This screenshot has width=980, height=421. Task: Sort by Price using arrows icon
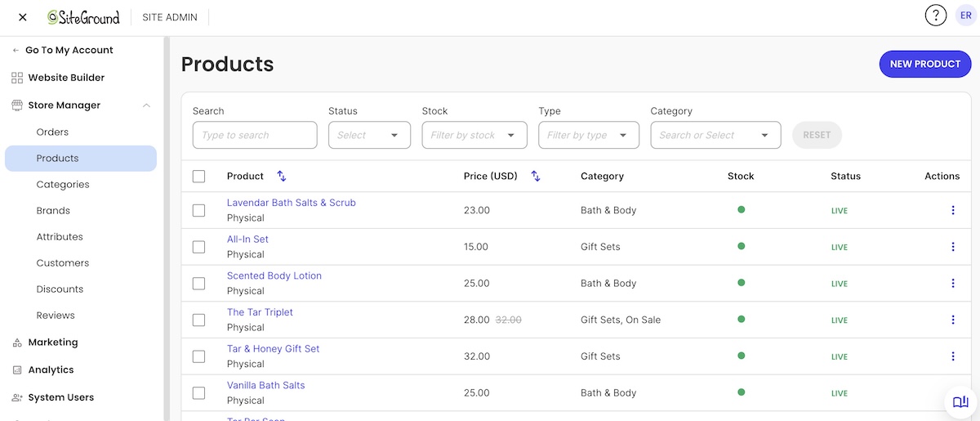click(536, 176)
